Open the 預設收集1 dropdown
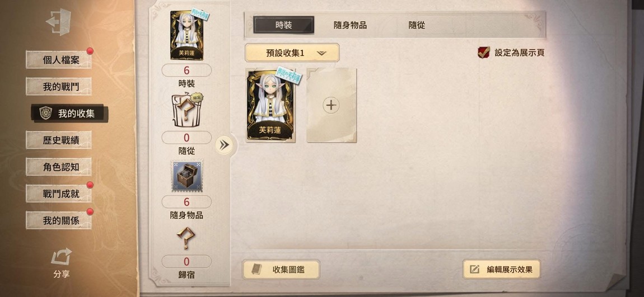Screen dimensions: 644x297 point(292,53)
